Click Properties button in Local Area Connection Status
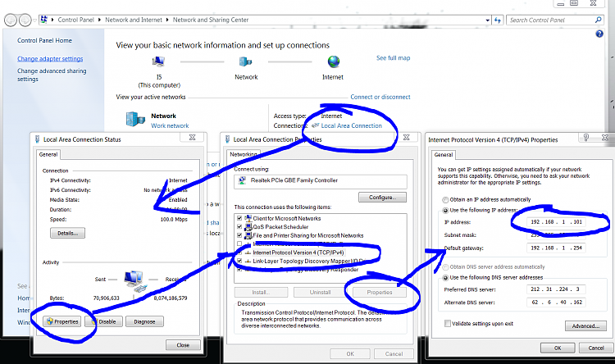Image resolution: width=615 pixels, height=364 pixels. (62, 321)
